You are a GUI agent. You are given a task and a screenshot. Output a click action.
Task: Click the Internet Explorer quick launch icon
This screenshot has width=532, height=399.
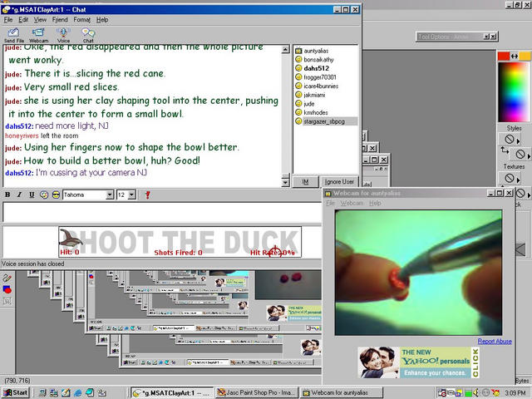pos(77,393)
